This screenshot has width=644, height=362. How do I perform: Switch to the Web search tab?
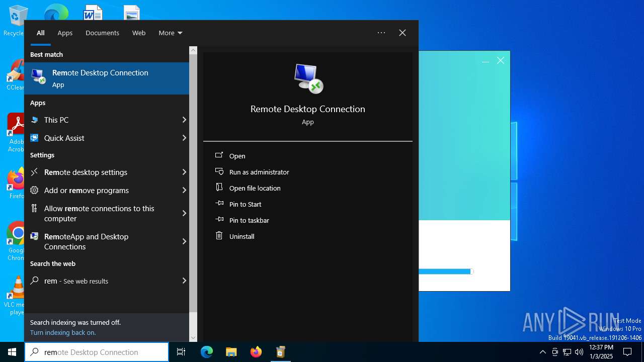pyautogui.click(x=139, y=33)
